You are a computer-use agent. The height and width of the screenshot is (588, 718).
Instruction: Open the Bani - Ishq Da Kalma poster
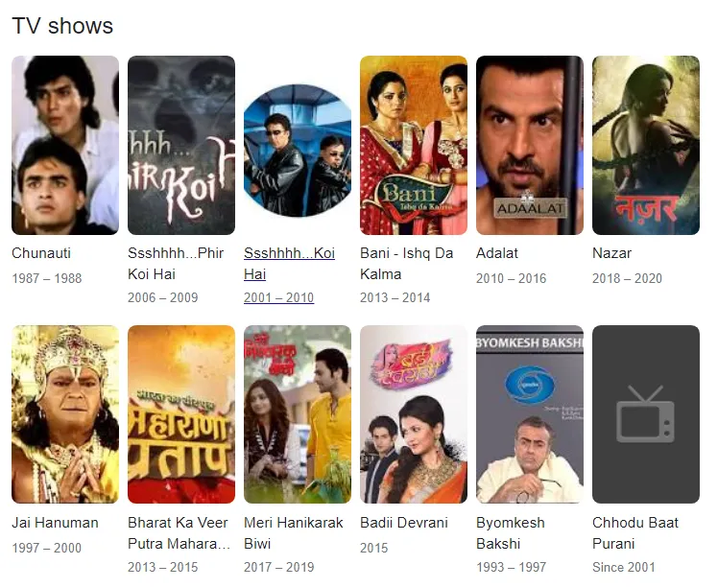pyautogui.click(x=414, y=145)
